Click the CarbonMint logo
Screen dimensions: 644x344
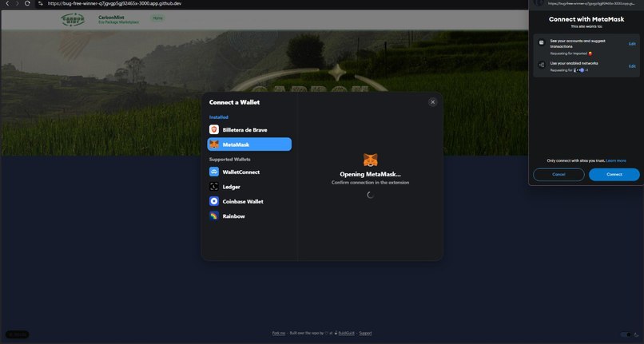coord(73,19)
